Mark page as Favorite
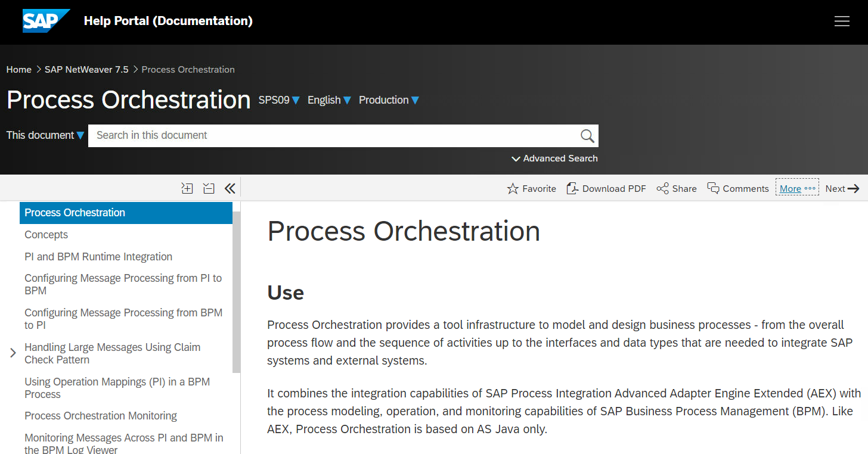868x454 pixels. [x=531, y=189]
